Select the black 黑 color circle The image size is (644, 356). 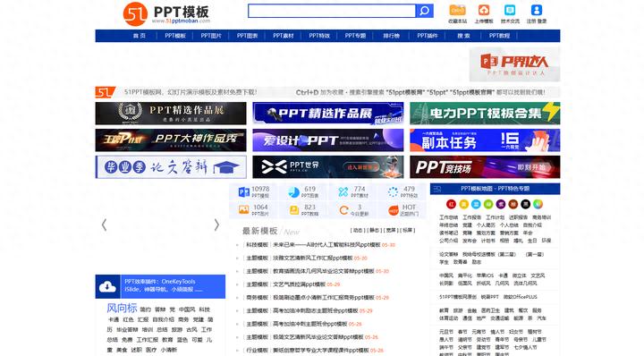tap(525, 204)
